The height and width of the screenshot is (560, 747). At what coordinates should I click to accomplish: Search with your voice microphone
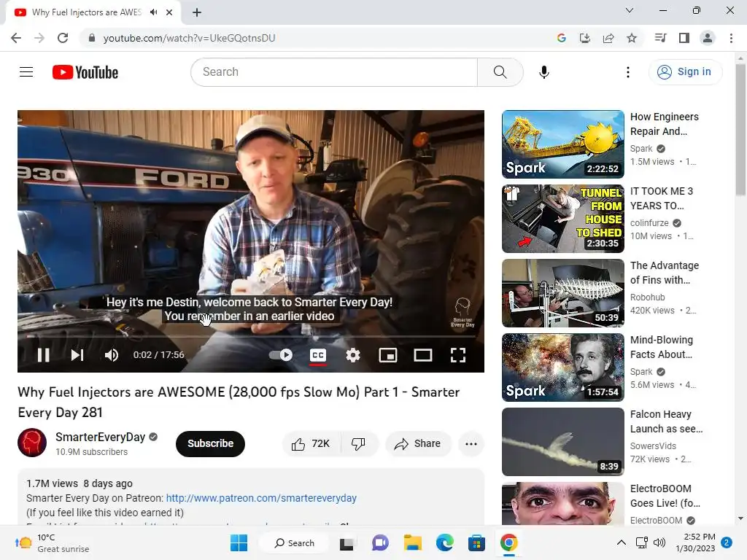[544, 72]
